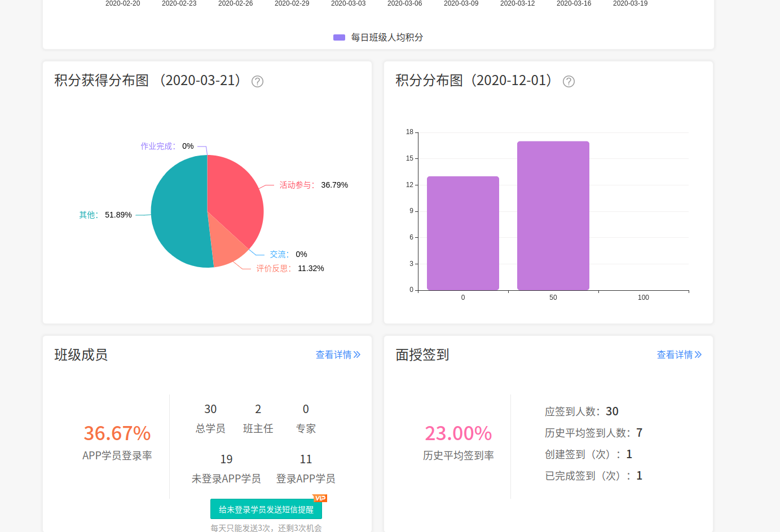Toggle 每日班级人均积分 legend swatch
This screenshot has height=532, width=780.
[339, 37]
